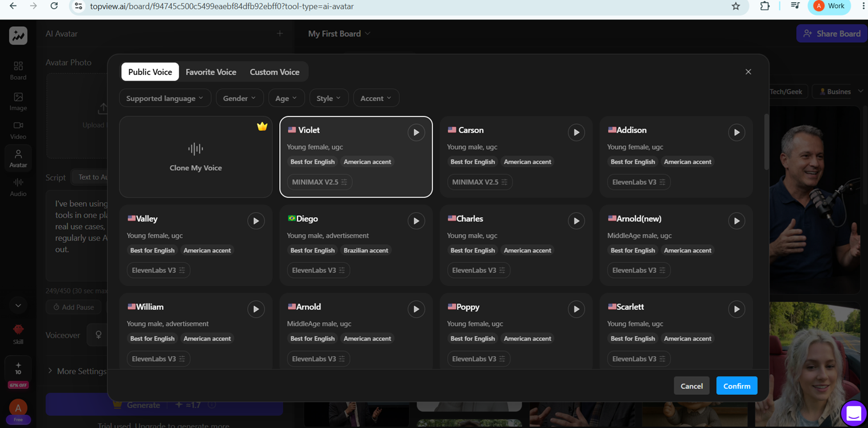Play the Carson voice preview
Image resolution: width=868 pixels, height=428 pixels.
coord(576,133)
